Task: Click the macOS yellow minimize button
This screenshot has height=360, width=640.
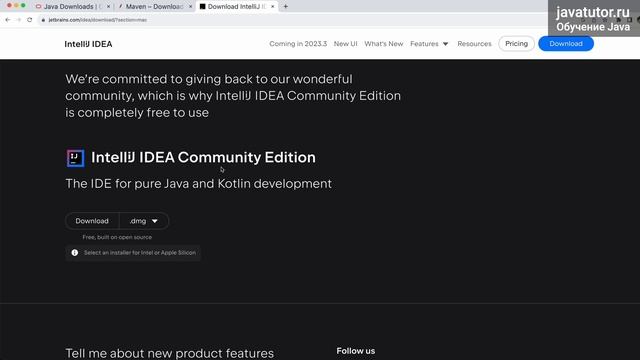Action: click(x=16, y=6)
